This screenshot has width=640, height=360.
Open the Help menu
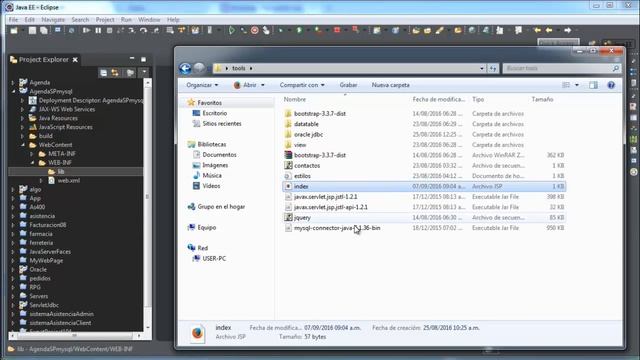(x=173, y=20)
